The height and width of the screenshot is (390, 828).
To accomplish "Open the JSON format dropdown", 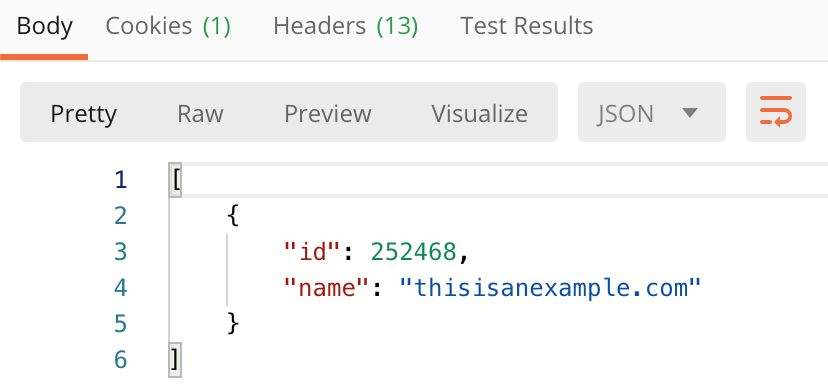I will pyautogui.click(x=652, y=112).
